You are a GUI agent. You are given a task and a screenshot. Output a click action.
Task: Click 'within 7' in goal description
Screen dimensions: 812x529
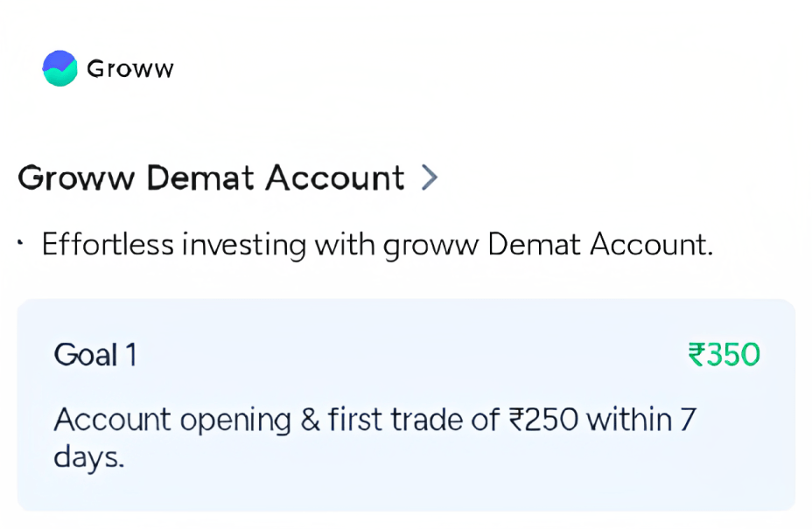(x=641, y=421)
